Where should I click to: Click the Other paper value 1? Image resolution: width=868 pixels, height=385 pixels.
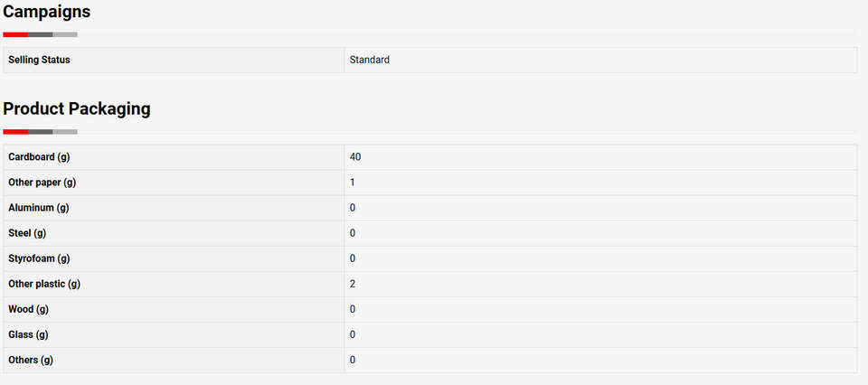pyautogui.click(x=353, y=183)
